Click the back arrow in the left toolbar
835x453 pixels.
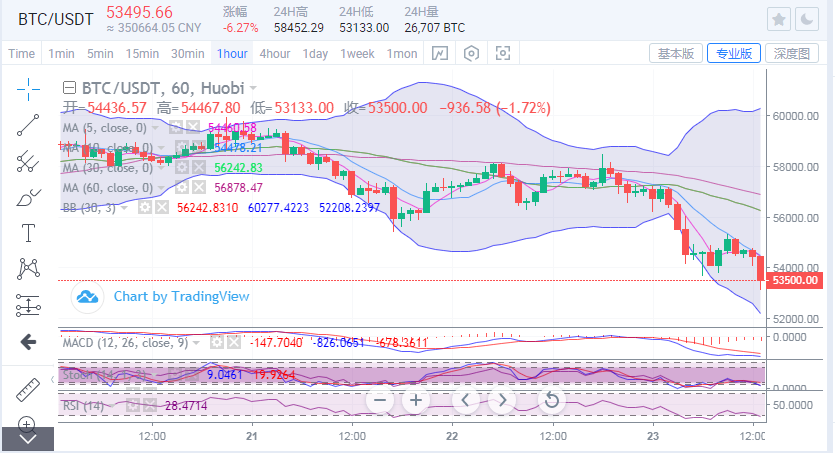tap(28, 342)
